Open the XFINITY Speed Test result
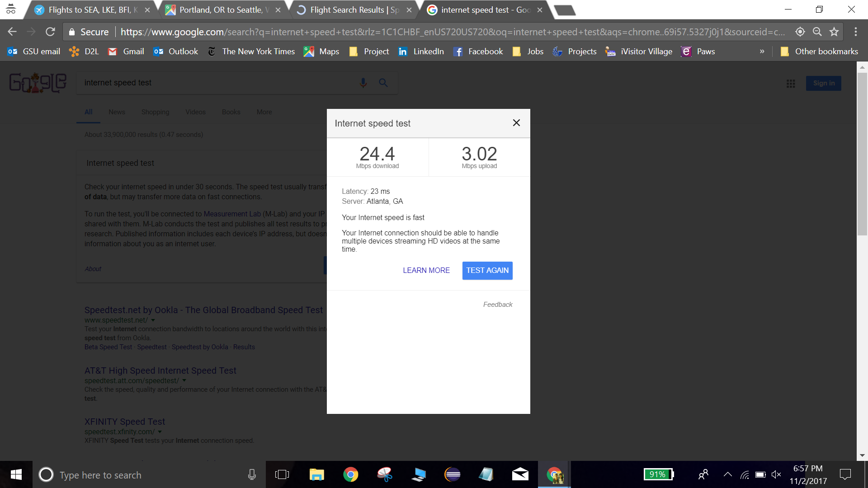This screenshot has width=868, height=488. coord(125,422)
